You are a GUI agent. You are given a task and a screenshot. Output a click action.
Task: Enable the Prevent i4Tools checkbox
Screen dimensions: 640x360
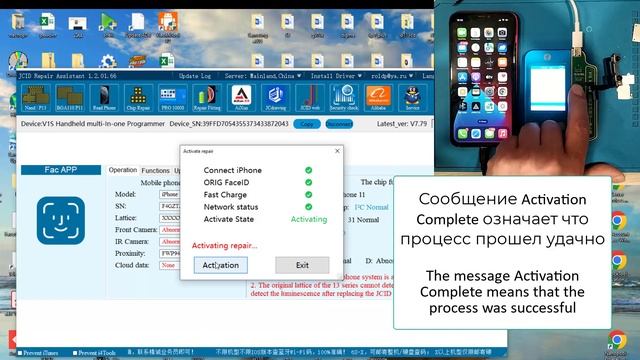pos(75,353)
